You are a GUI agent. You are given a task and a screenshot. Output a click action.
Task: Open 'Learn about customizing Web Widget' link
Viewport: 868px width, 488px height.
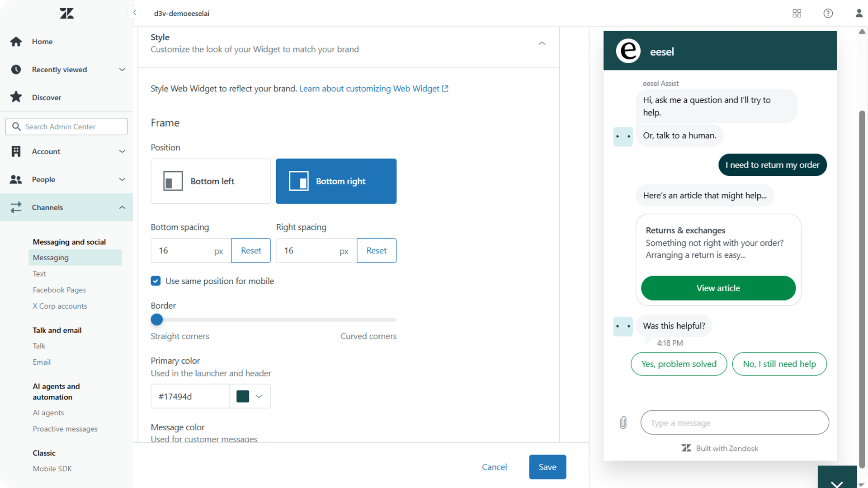click(369, 89)
